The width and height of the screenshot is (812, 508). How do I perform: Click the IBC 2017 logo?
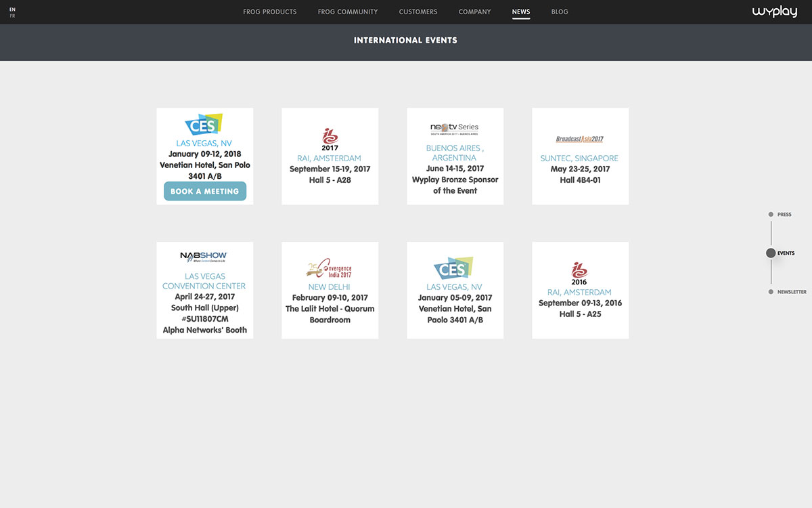[x=330, y=137]
